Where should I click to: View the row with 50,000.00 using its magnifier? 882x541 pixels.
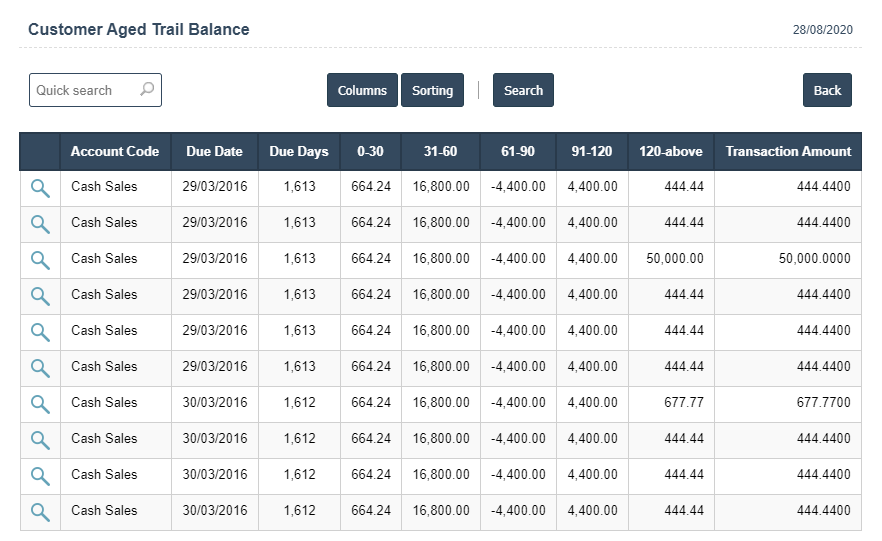[x=40, y=260]
